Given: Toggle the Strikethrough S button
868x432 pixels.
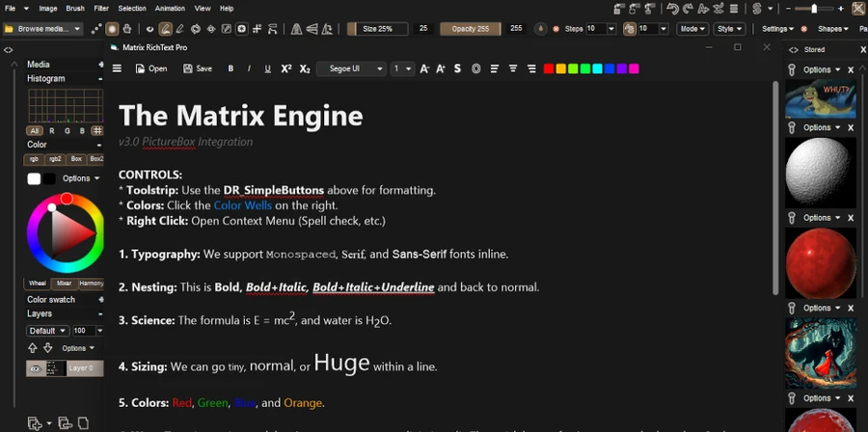Looking at the screenshot, I should click(457, 68).
